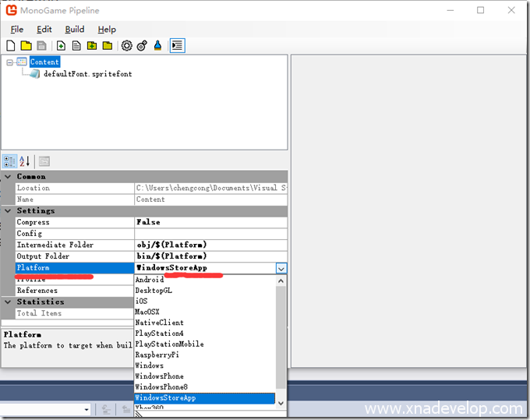The width and height of the screenshot is (530, 420).
Task: Open the Edit menu
Action: (x=44, y=30)
